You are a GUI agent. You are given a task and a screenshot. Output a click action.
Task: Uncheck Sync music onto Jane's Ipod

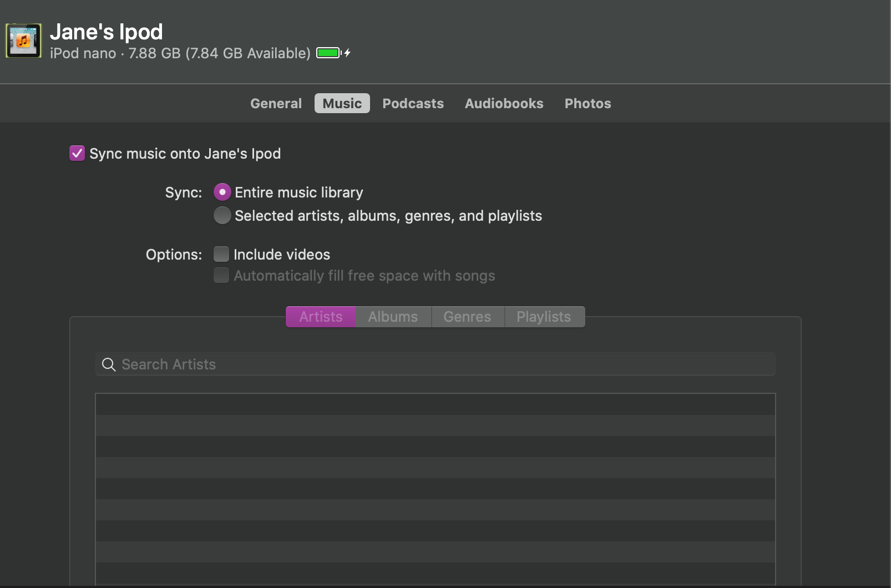(x=77, y=153)
